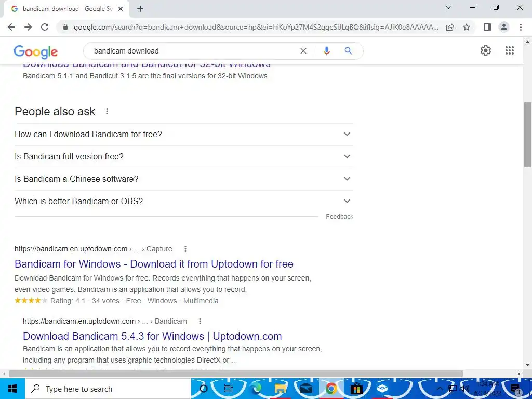Expand 'Is Bandicam a Chinese software?'
This screenshot has width=532, height=399.
click(184, 179)
